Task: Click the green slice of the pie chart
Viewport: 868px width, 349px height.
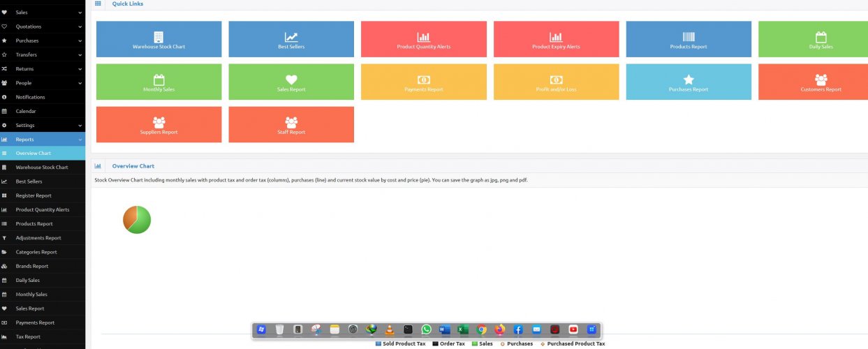Action: (143, 221)
